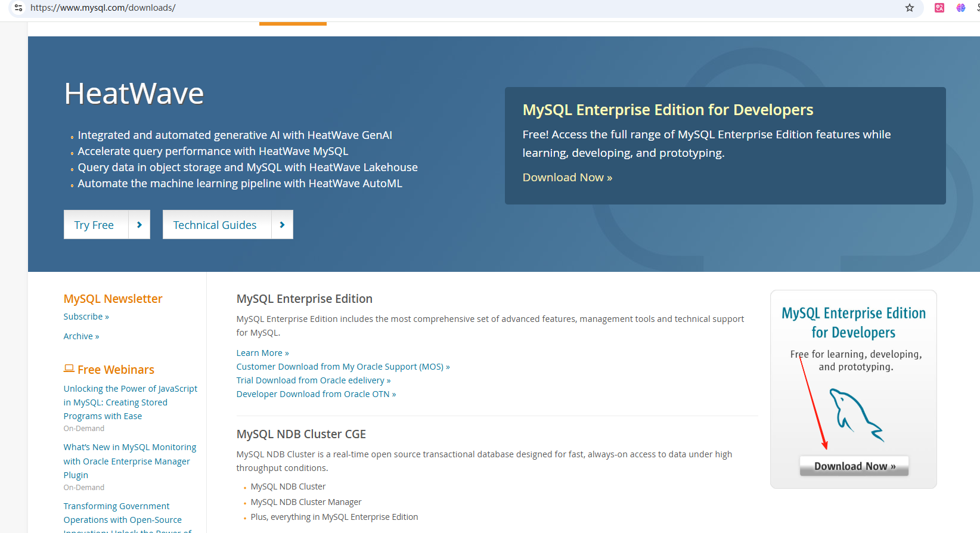Image resolution: width=980 pixels, height=533 pixels.
Task: Click the MySQL NDB Cluster CGE heading
Action: tap(302, 434)
